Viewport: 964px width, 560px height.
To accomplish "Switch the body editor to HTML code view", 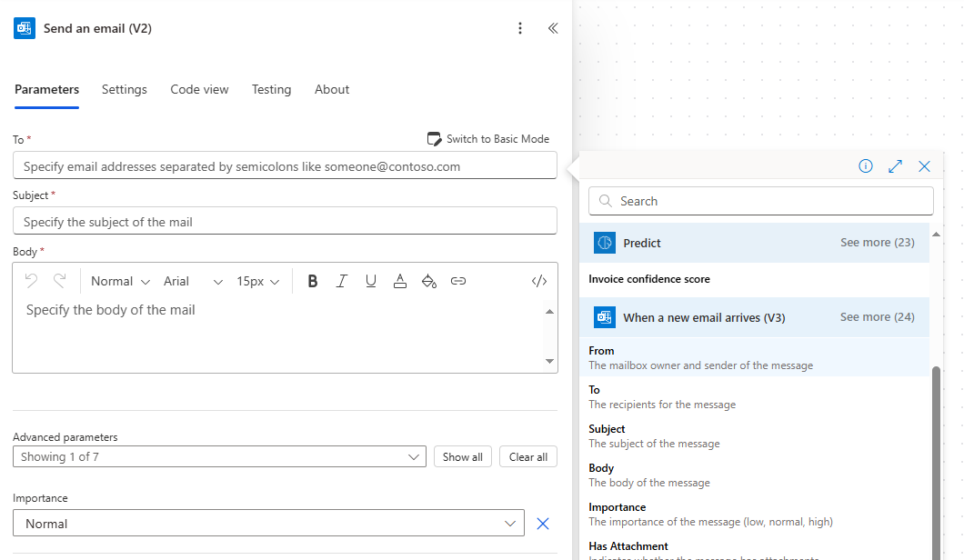I will point(538,281).
